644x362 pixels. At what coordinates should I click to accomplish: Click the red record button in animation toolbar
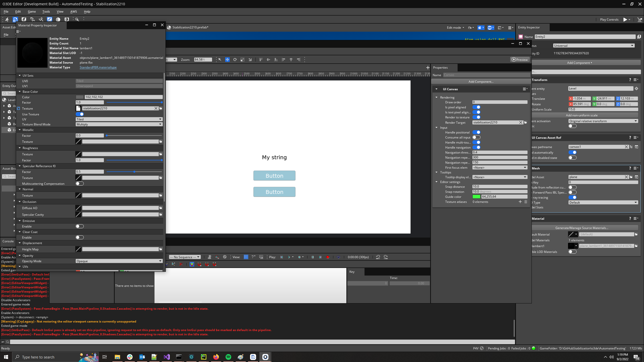pos(328,257)
